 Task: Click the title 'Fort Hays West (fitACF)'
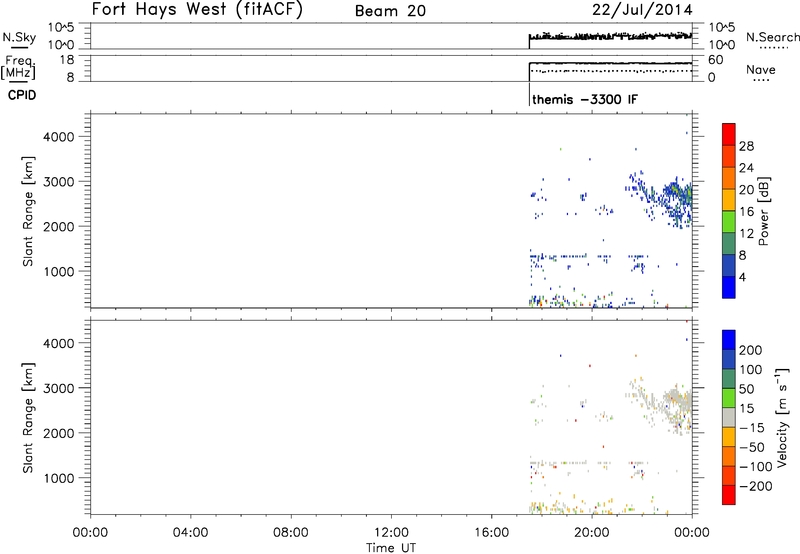click(197, 10)
